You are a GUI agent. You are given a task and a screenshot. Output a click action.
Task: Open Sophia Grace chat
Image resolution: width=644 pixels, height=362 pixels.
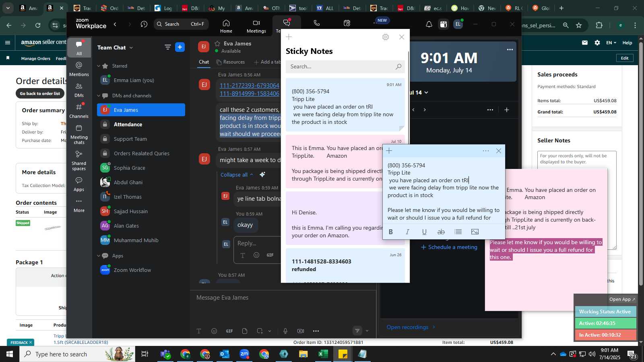(141, 168)
